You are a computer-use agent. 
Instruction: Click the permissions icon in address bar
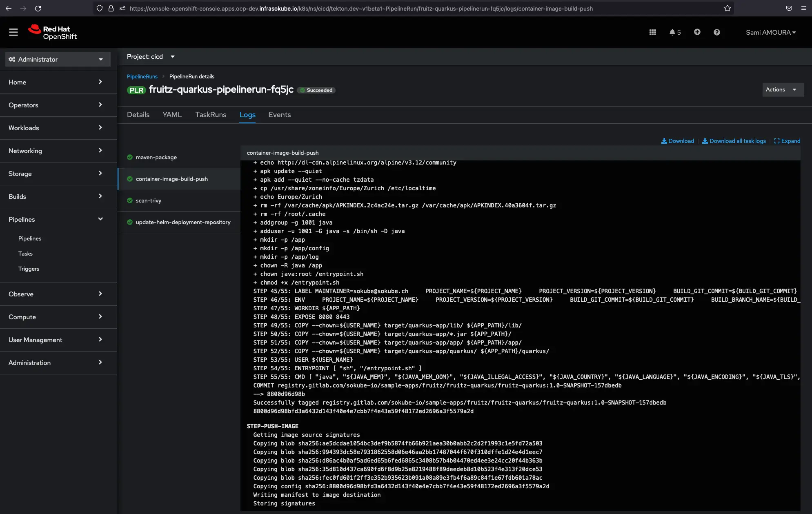point(122,8)
